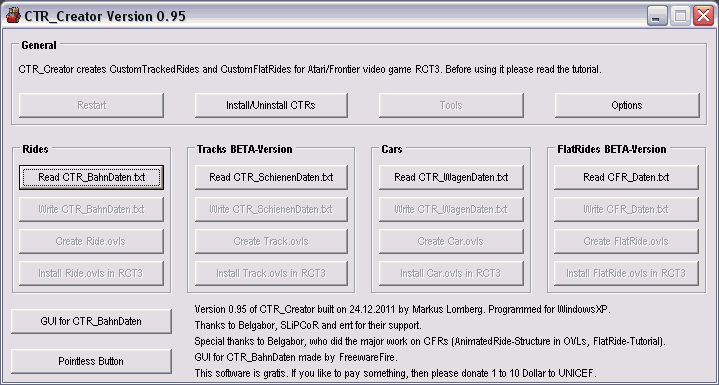Viewport: 719px width, 385px height.
Task: Click the 'Cars' group label
Action: [x=392, y=149]
